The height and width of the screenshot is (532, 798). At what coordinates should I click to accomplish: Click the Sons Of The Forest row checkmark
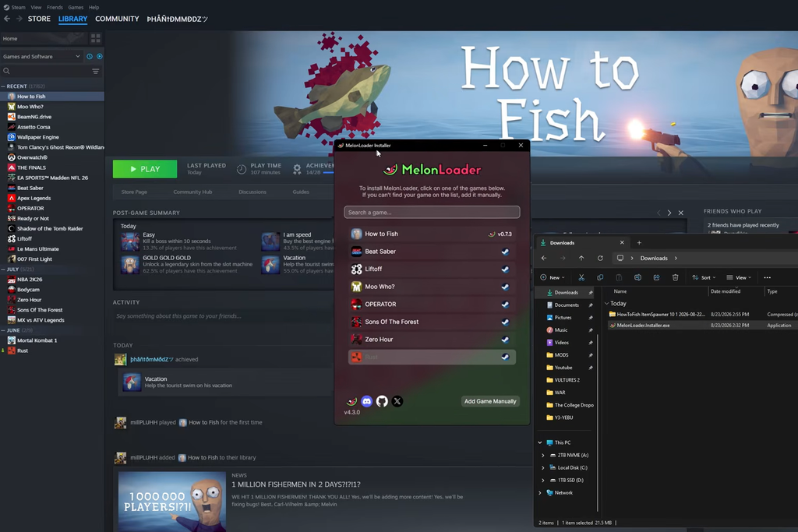point(505,322)
